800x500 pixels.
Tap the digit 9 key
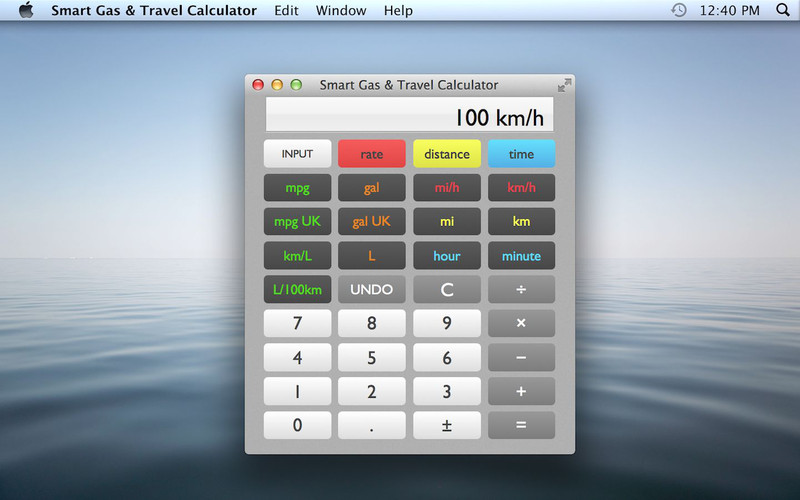pyautogui.click(x=447, y=323)
